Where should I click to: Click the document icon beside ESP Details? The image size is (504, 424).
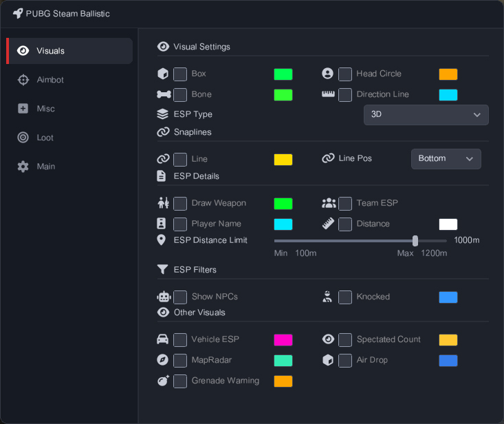pos(162,176)
